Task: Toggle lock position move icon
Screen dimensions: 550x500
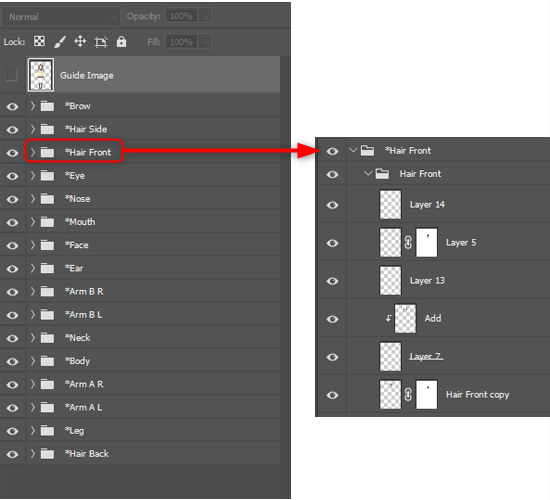Action: [80, 41]
